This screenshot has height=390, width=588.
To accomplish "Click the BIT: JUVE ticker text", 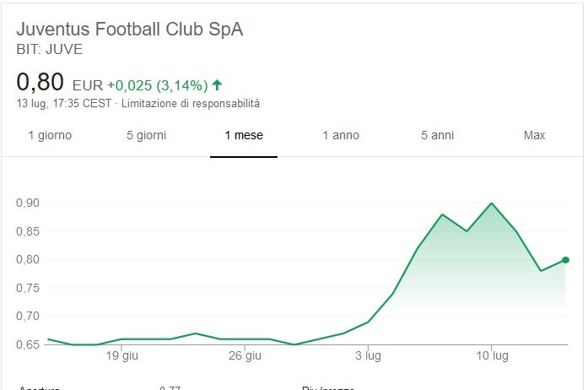I will tap(50, 50).
